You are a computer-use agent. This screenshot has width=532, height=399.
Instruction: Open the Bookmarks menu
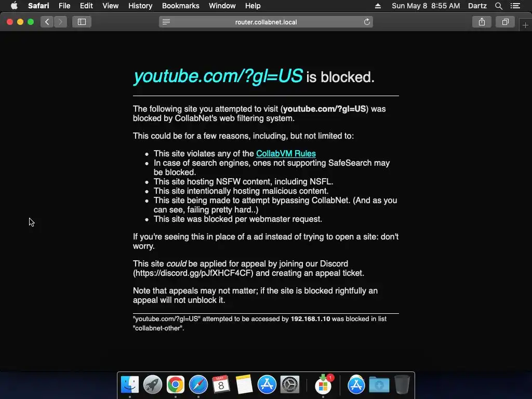pos(180,6)
